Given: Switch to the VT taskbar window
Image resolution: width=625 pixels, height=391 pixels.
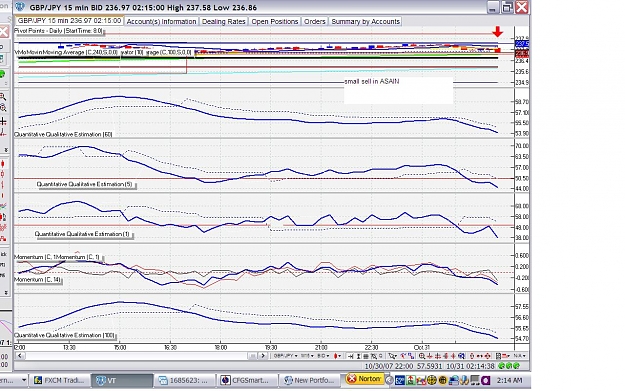Looking at the screenshot, I should click(122, 380).
